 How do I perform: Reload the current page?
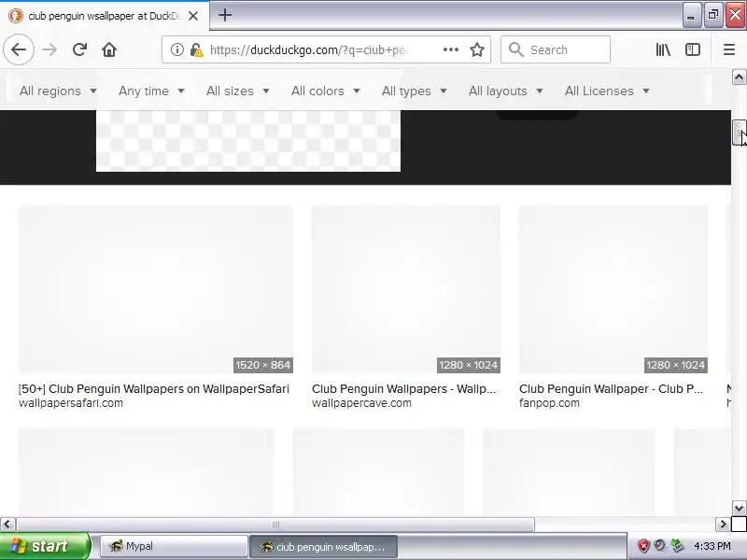(x=79, y=49)
